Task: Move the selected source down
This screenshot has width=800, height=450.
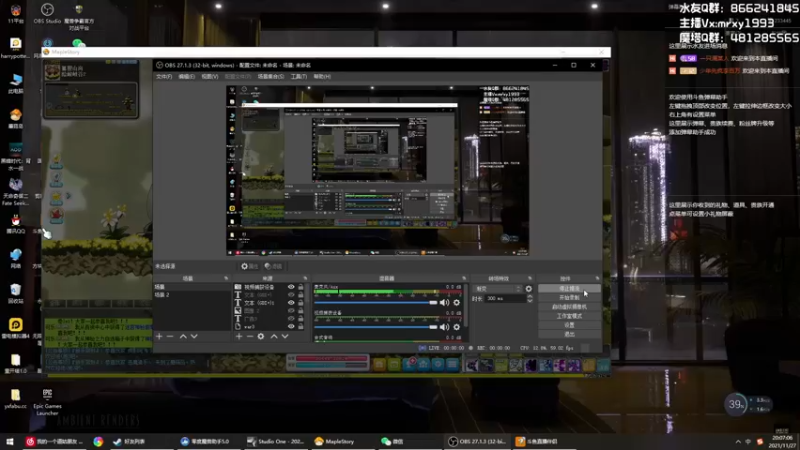Action: coord(285,336)
